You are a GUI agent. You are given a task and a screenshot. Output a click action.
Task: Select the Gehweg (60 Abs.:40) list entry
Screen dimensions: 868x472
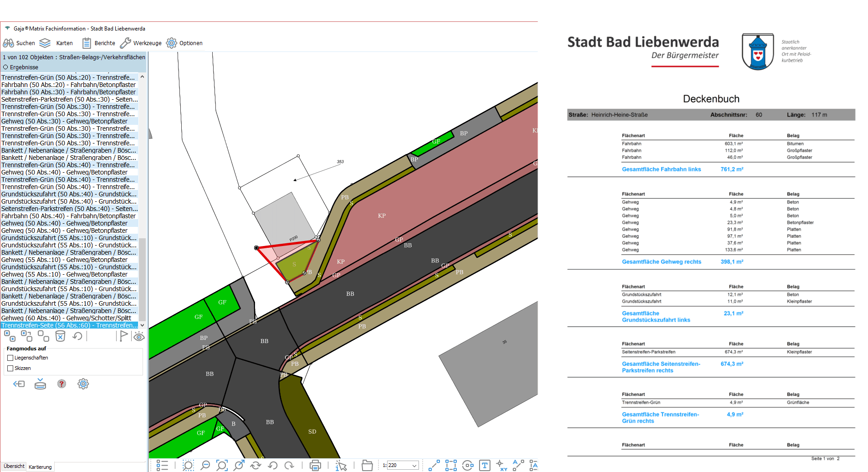pos(66,318)
